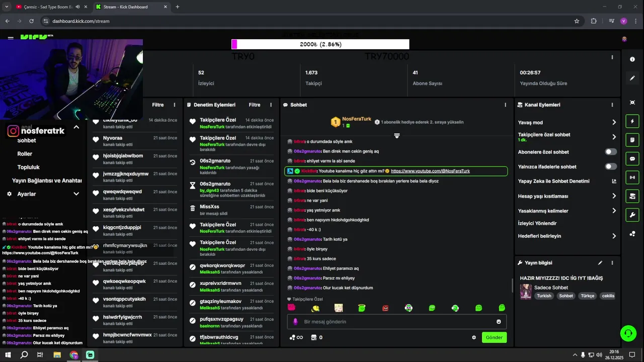Expand Hedefleri belirleyin option
This screenshot has width=644, height=362.
coord(614,236)
